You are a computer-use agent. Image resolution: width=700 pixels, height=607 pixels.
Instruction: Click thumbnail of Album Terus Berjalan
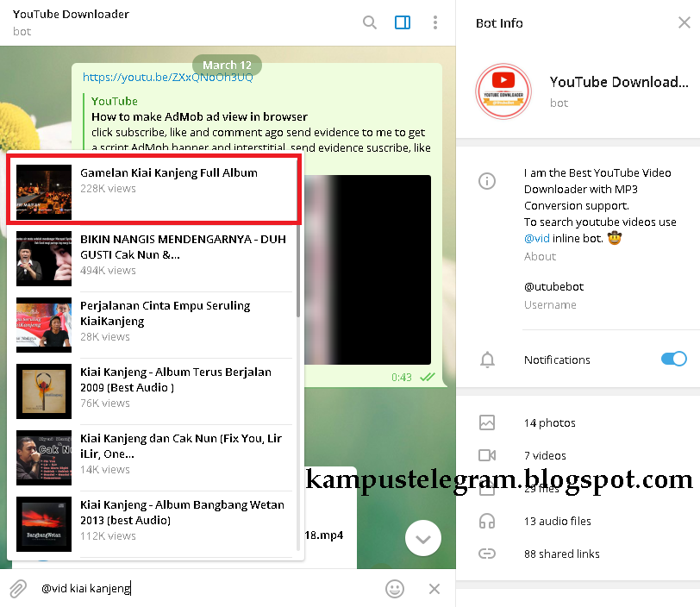44,391
